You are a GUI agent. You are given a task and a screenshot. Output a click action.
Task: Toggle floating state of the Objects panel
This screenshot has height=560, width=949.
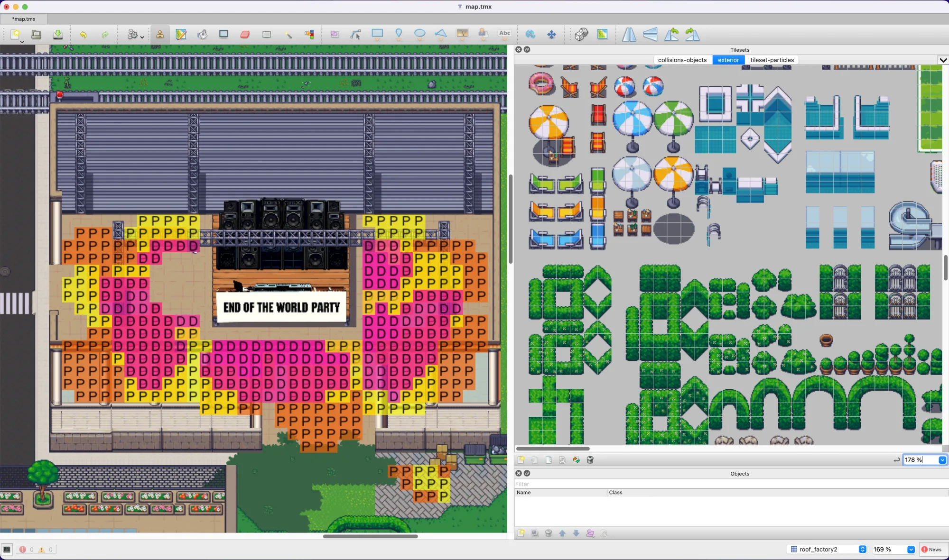click(527, 473)
